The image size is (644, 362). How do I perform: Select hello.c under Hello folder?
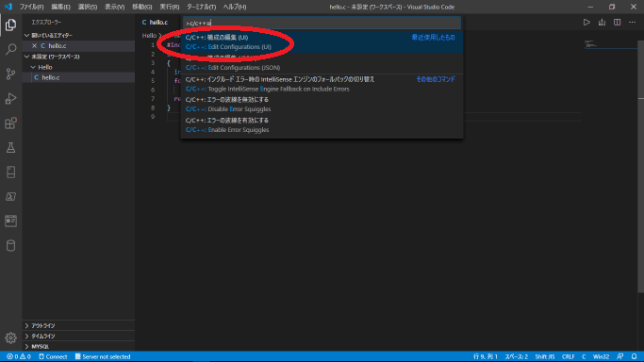[78, 77]
